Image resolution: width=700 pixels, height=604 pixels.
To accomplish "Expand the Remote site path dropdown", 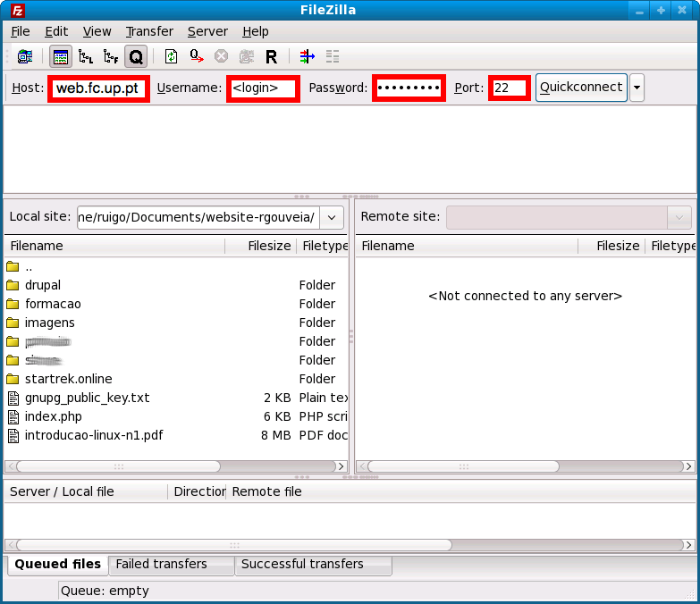I will coord(679,217).
